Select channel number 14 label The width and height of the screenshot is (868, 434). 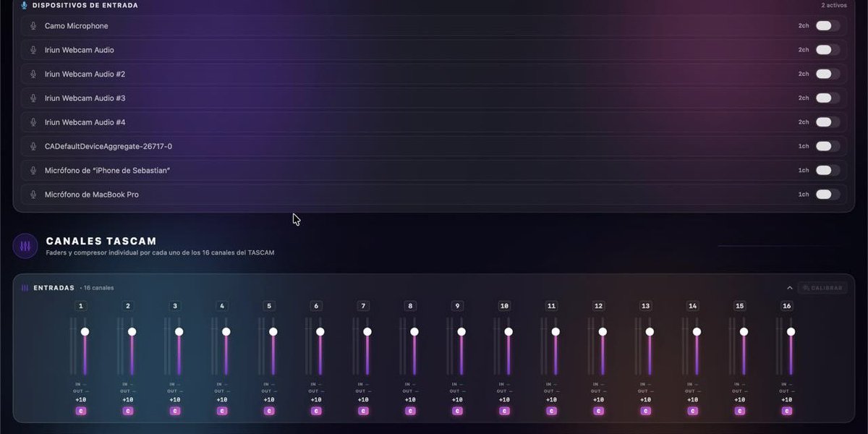click(692, 306)
